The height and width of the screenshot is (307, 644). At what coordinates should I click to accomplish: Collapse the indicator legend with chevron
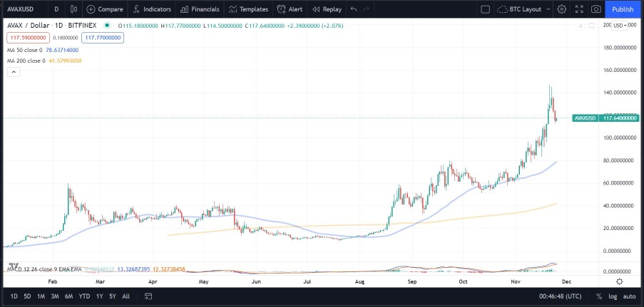click(x=14, y=72)
